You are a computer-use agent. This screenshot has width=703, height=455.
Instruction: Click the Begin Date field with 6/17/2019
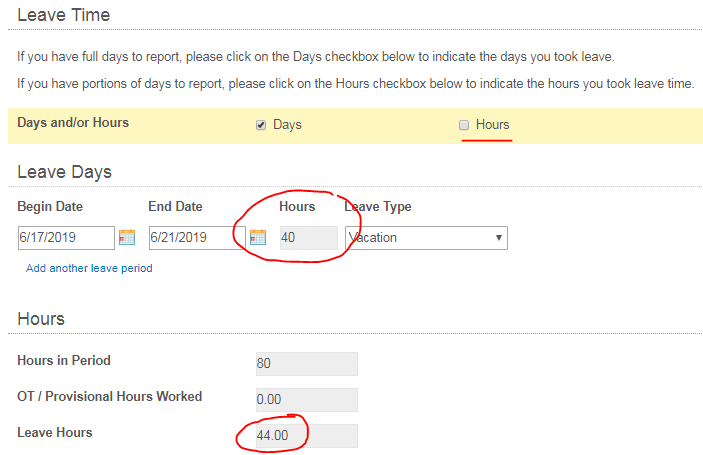click(66, 238)
